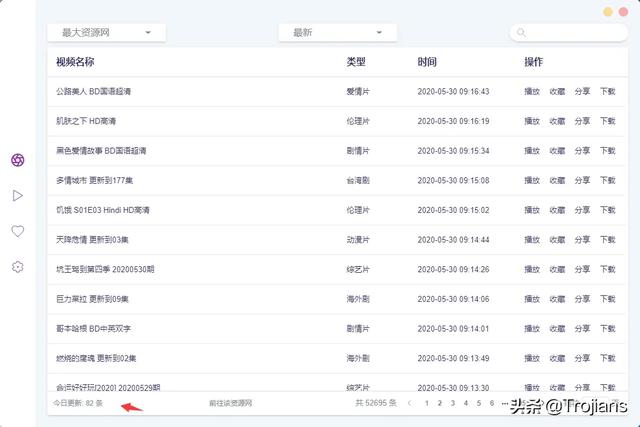This screenshot has height=427, width=640.
Task: Open favorites heart icon in sidebar
Action: [x=17, y=231]
